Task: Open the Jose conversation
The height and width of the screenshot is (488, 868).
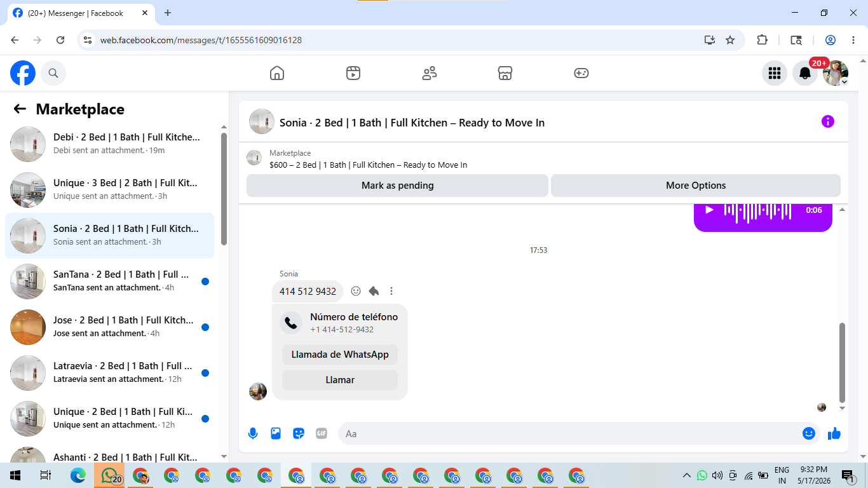Action: click(x=109, y=327)
